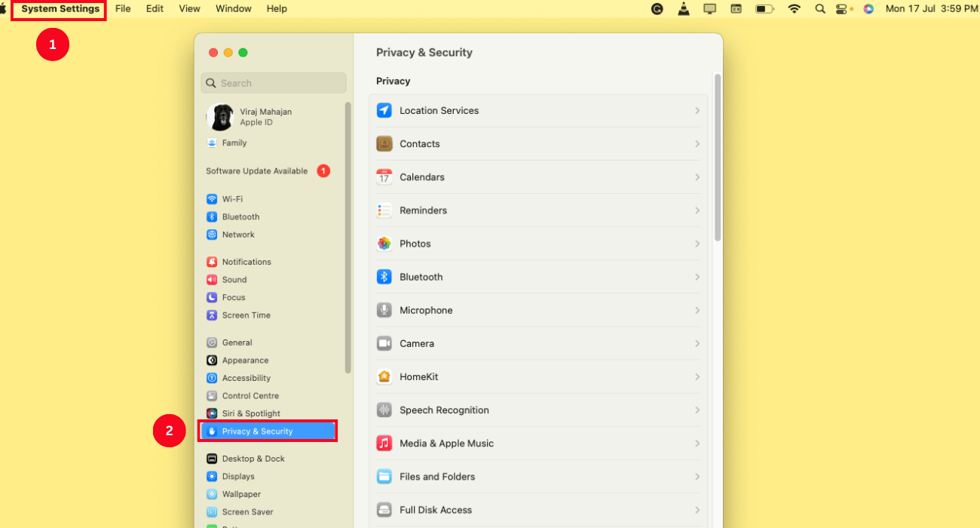Click the Grammarly menu bar icon

coord(657,9)
